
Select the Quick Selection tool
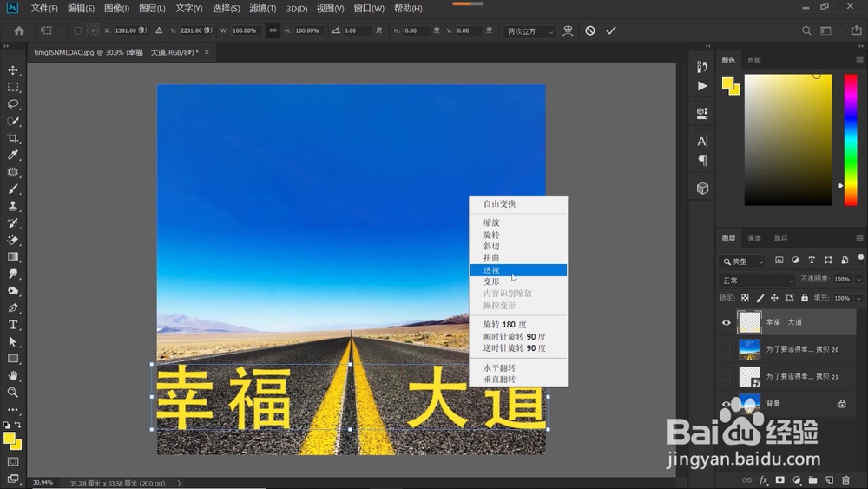point(13,122)
